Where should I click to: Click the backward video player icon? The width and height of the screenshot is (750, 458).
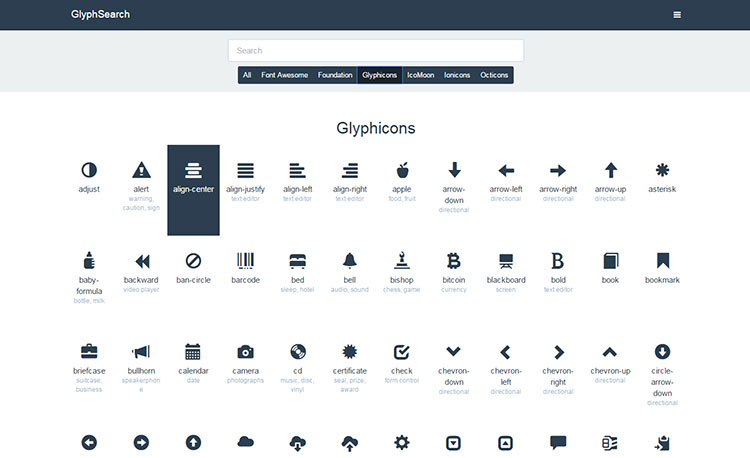(x=142, y=261)
